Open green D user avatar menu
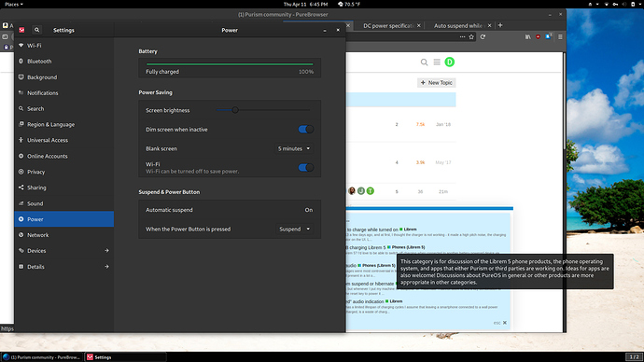Viewport: 644px width, 362px height. coord(450,62)
